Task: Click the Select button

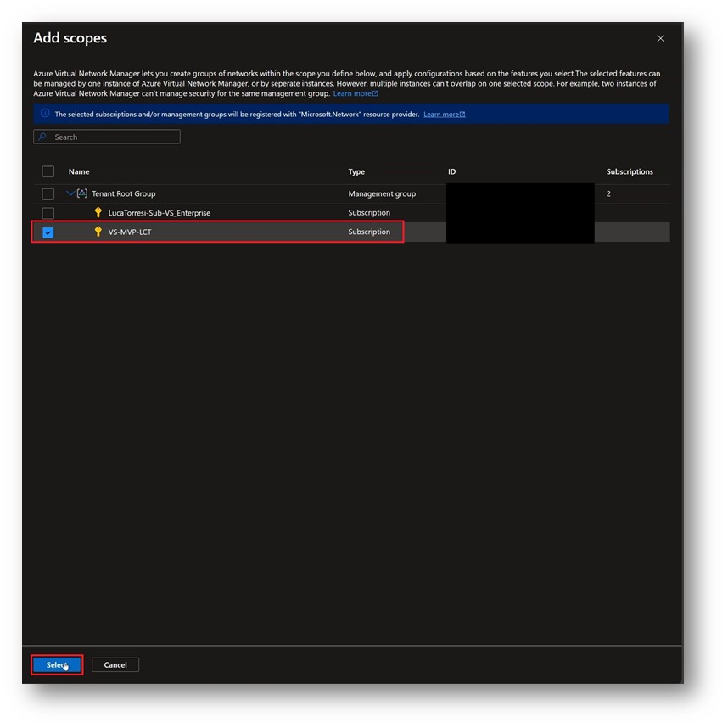Action: pyautogui.click(x=57, y=665)
